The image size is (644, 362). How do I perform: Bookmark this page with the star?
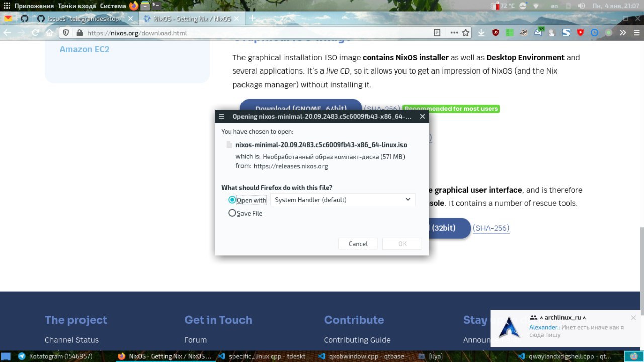[466, 32]
